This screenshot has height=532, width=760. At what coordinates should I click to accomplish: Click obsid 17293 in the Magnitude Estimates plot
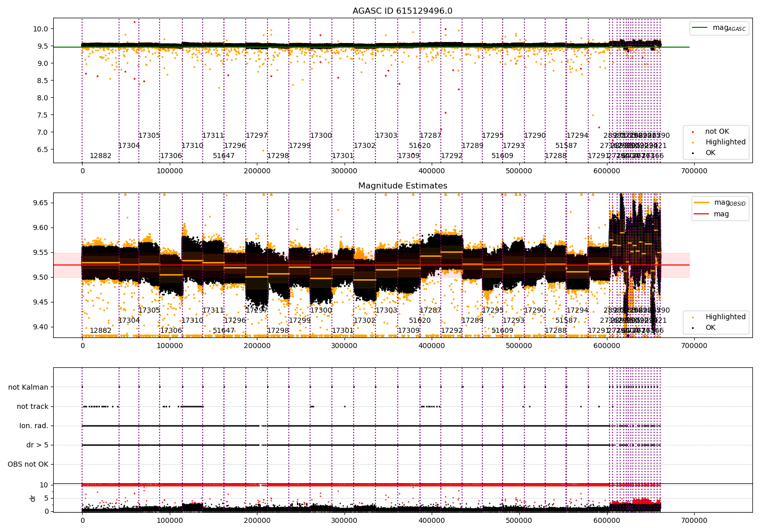pyautogui.click(x=513, y=321)
